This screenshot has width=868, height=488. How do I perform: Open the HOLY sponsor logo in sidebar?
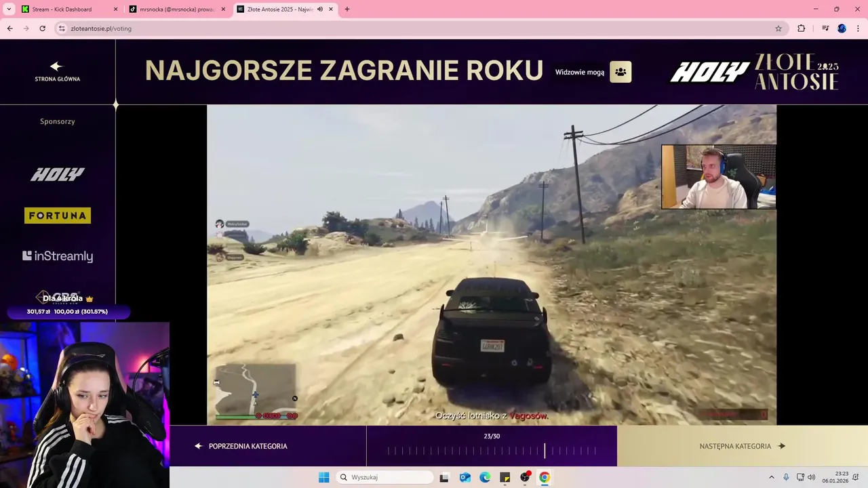pyautogui.click(x=58, y=175)
